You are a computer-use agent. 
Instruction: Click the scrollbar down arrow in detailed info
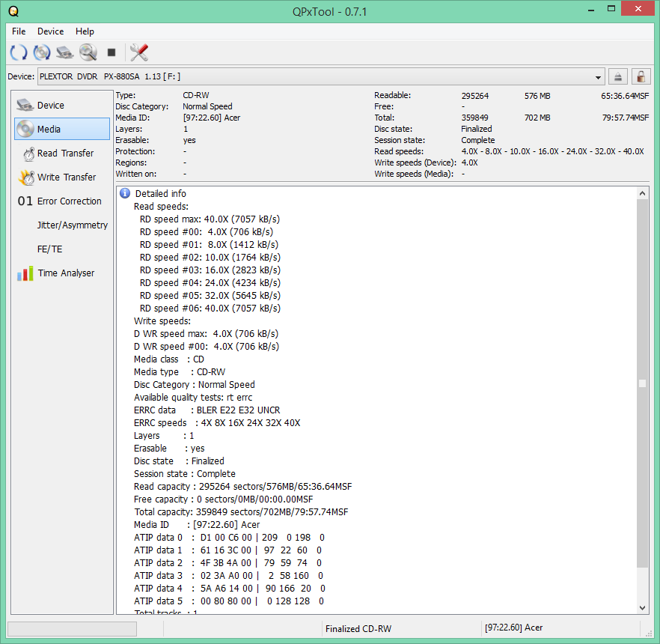(642, 608)
